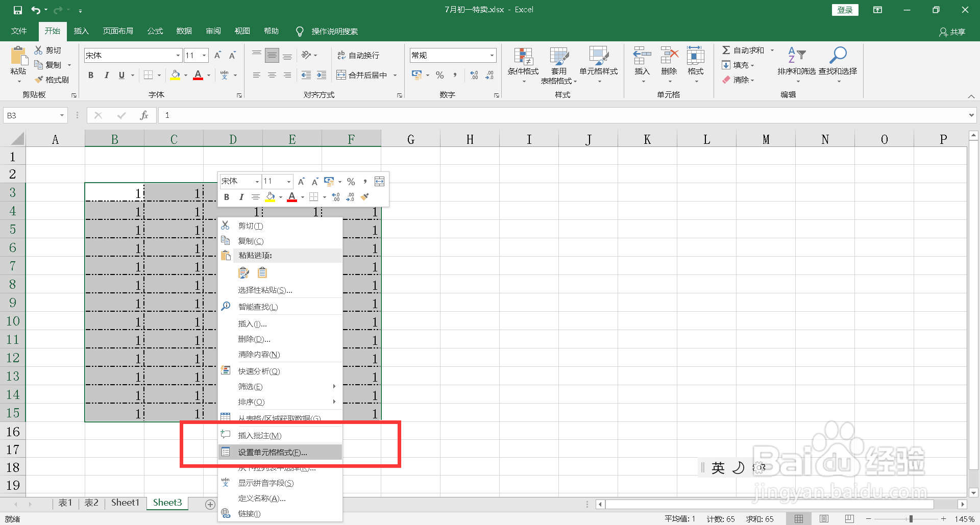980x525 pixels.
Task: Expand Merge & Center dropdown arrow
Action: tap(395, 75)
